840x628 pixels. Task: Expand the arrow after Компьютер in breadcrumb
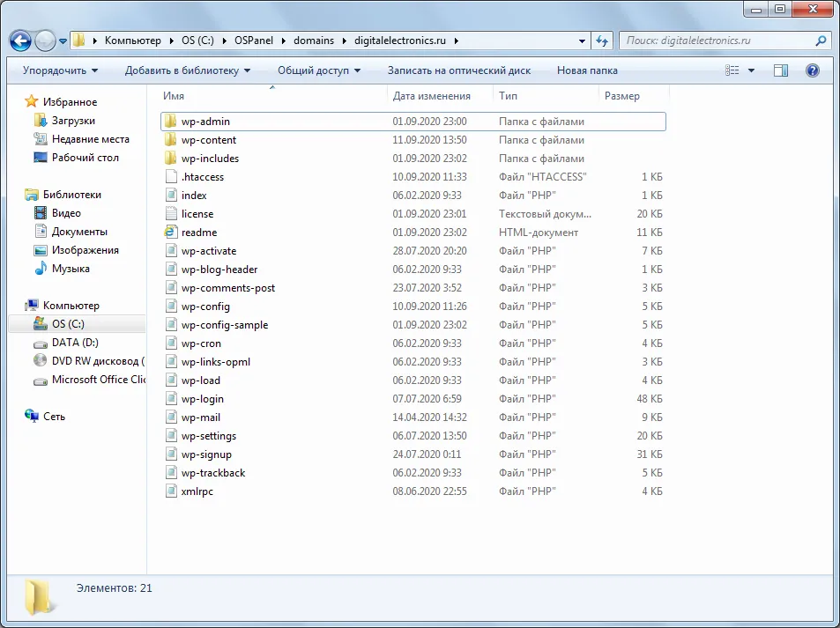[172, 41]
